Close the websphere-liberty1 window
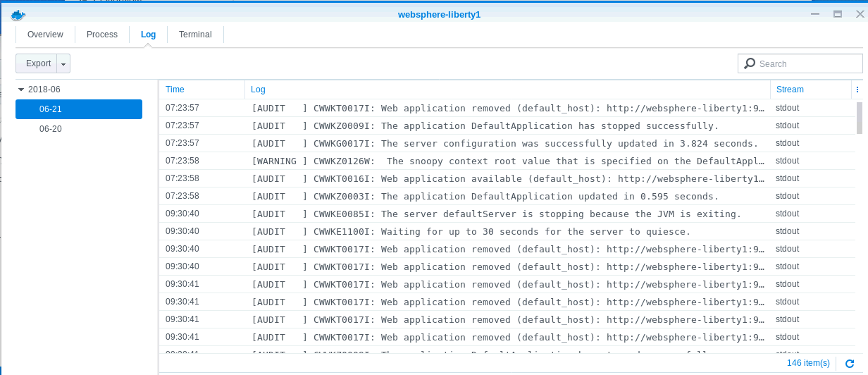Viewport: 868px width, 375px height. 859,14
